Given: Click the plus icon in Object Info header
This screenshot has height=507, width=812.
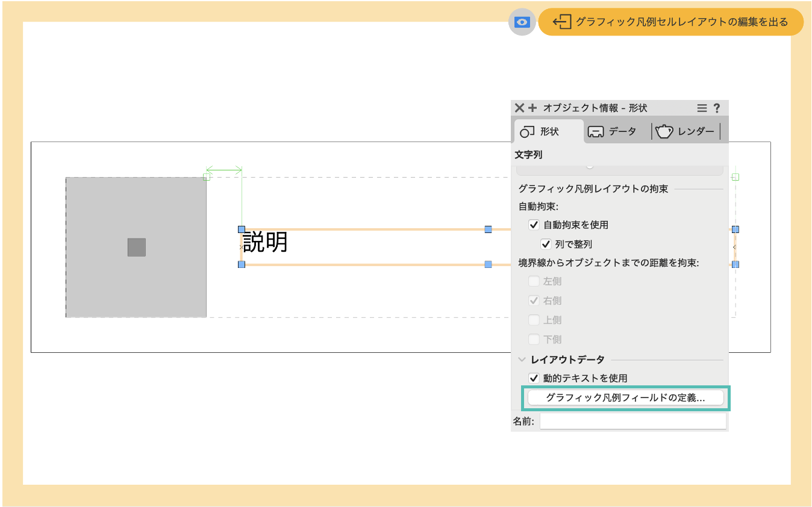Looking at the screenshot, I should click(532, 108).
